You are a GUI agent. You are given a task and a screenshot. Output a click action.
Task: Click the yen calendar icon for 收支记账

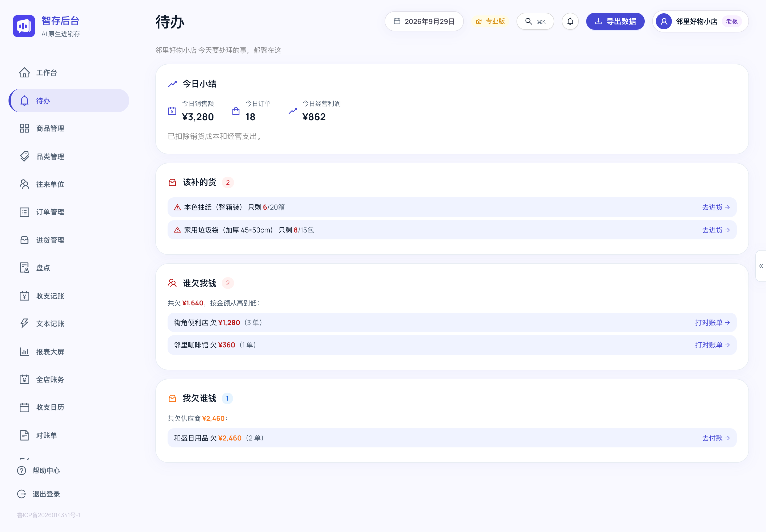pos(24,296)
